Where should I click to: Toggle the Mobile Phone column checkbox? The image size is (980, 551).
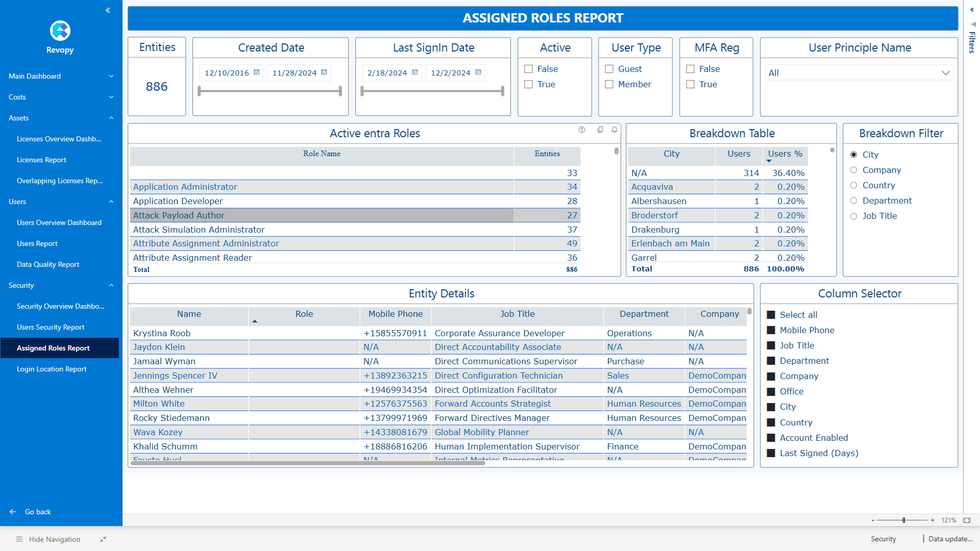coord(771,330)
